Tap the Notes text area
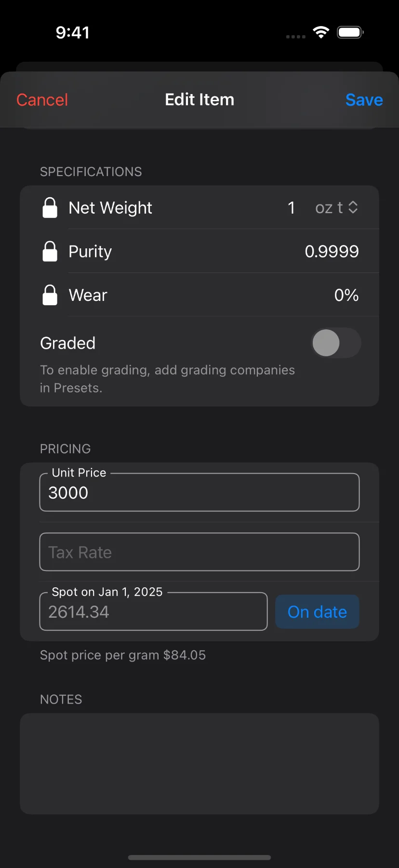399x868 pixels. pos(199,763)
